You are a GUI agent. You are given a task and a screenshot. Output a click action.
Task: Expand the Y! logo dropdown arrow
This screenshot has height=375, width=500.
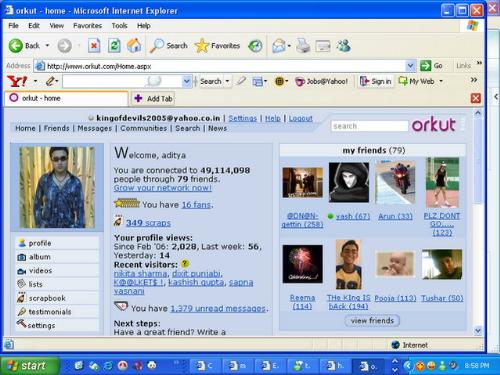click(35, 81)
